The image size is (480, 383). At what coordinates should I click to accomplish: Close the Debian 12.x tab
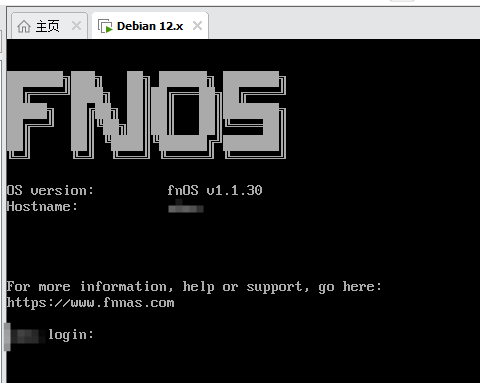tap(197, 26)
